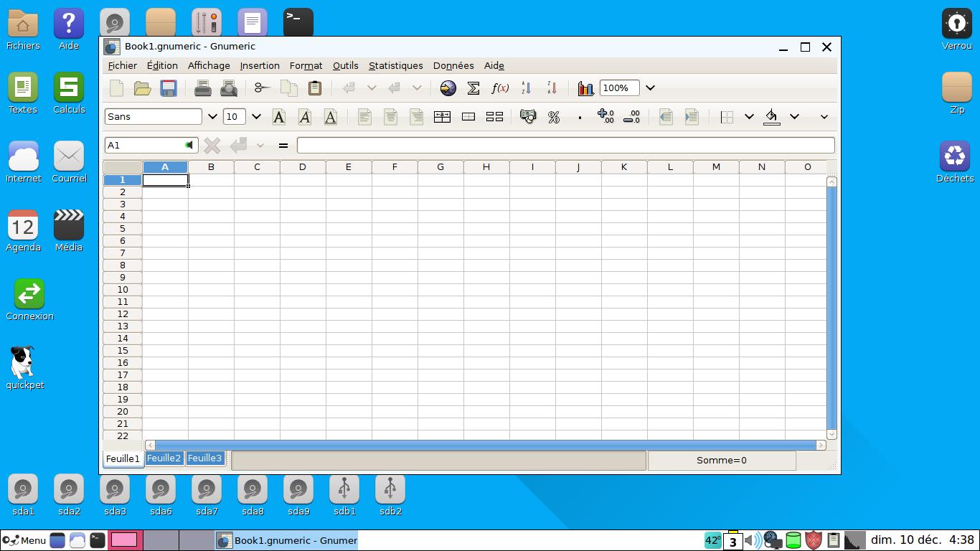Increase the cell indent
The height and width of the screenshot is (551, 980).
click(692, 116)
